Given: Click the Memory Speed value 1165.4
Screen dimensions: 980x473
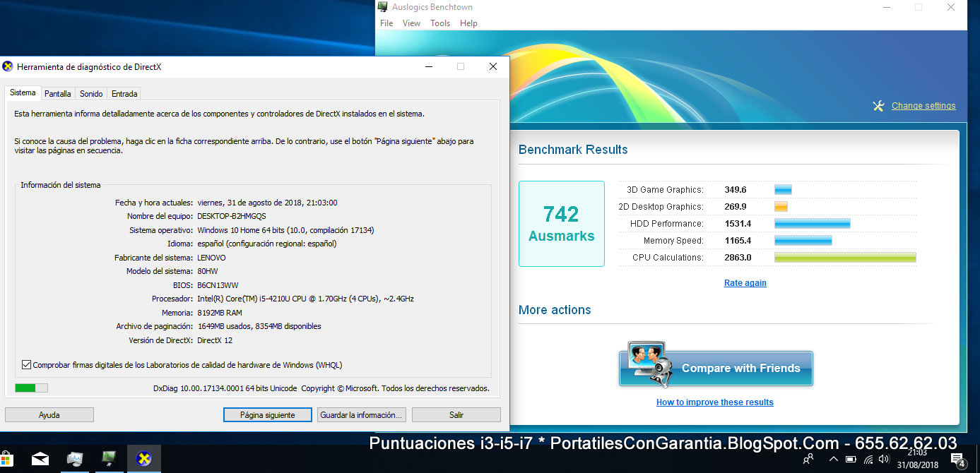Looking at the screenshot, I should tap(738, 241).
